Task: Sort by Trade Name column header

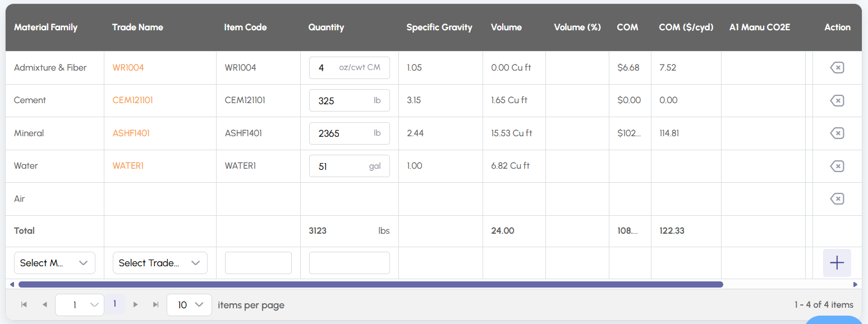Action: click(137, 27)
